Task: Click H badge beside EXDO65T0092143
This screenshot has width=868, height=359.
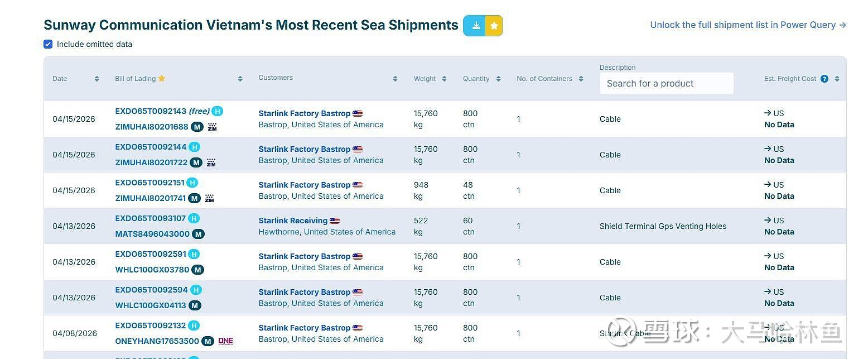Action: point(218,111)
